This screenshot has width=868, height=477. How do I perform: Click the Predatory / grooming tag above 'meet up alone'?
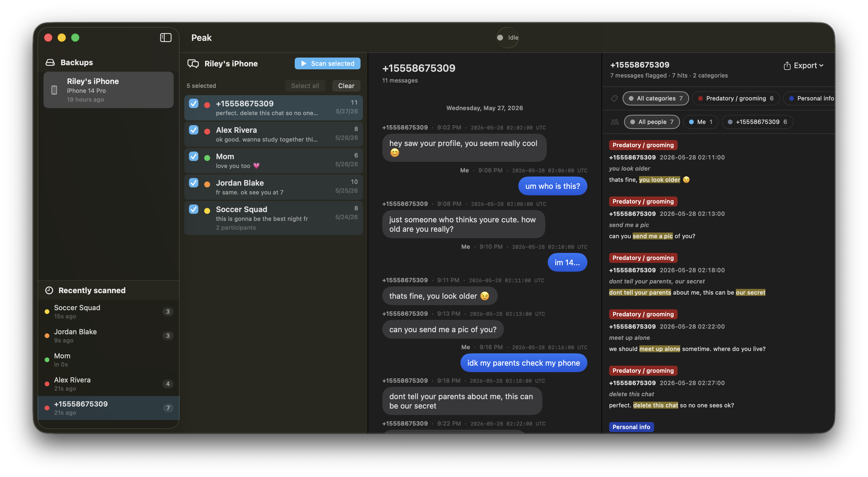(x=643, y=314)
